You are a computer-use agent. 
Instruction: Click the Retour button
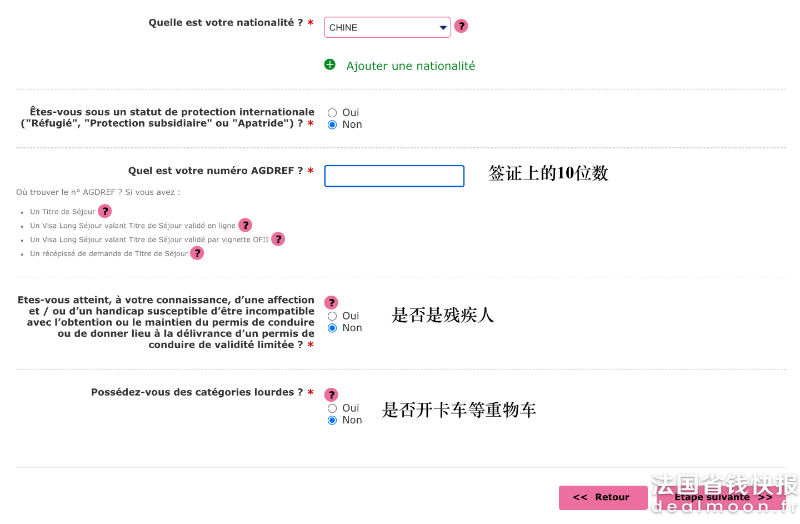603,497
